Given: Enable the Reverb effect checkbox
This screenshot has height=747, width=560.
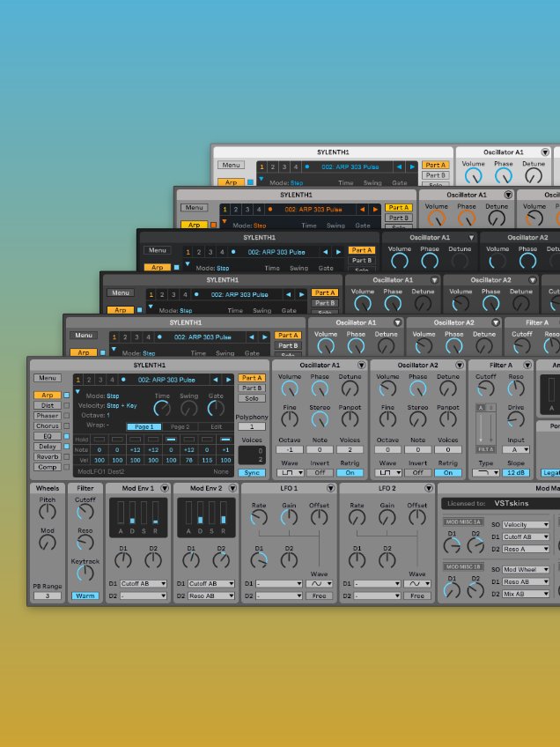Looking at the screenshot, I should (x=67, y=456).
